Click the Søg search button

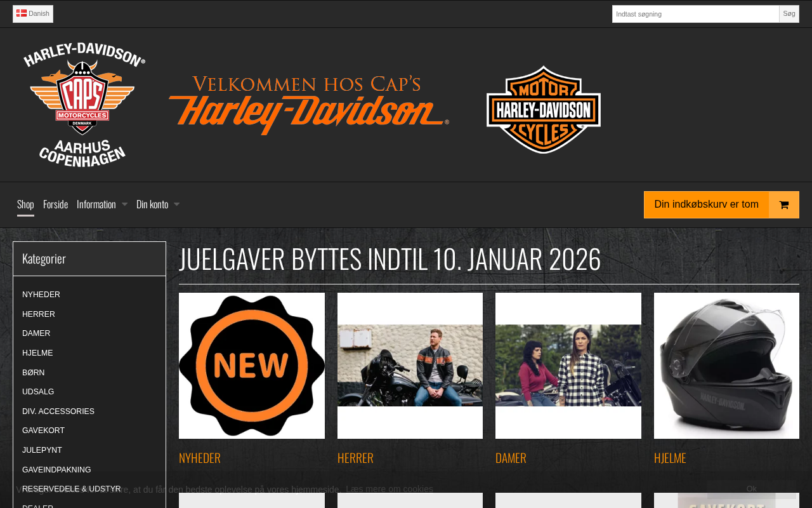[789, 14]
